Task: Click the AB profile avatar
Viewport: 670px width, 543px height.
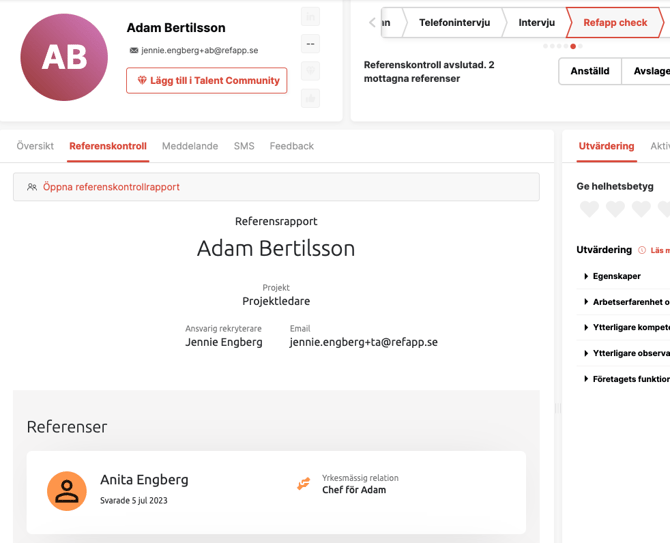Action: point(64,57)
